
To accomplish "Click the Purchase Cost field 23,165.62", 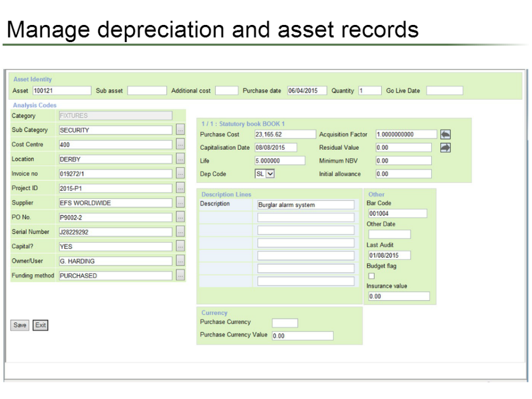I will pos(285,134).
